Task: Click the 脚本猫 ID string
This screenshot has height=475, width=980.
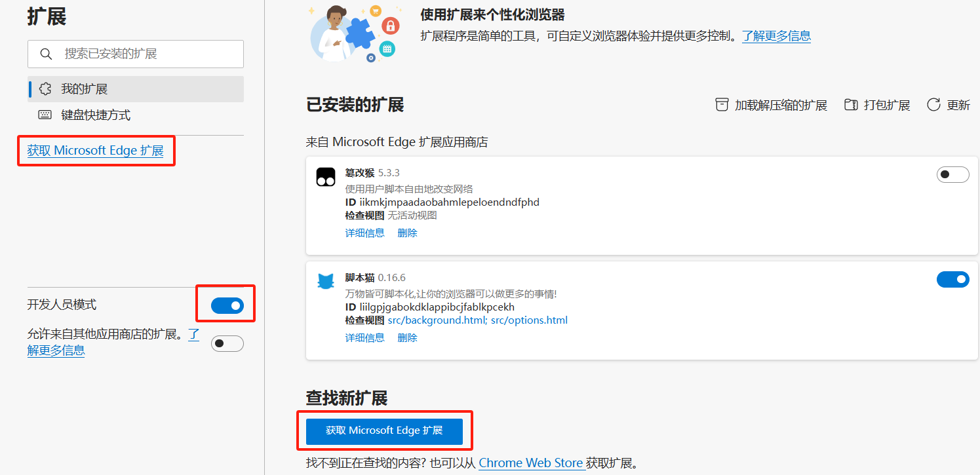Action: pos(437,307)
